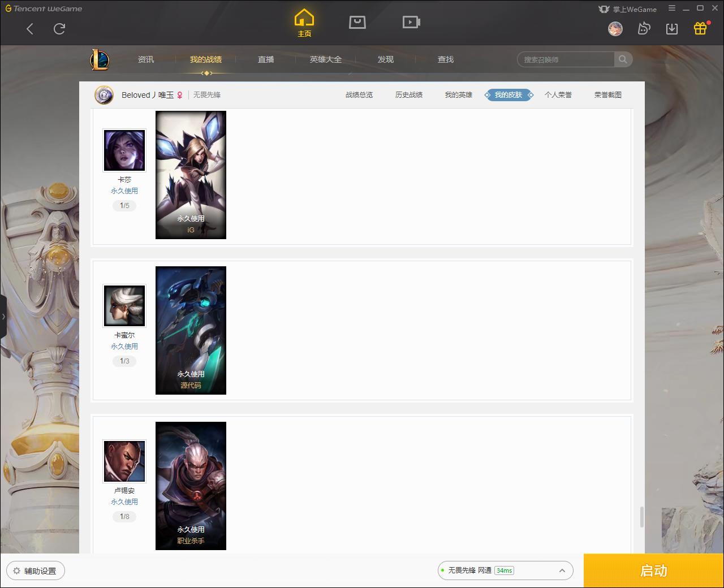
Task: Open the store bag icon
Action: pyautogui.click(x=357, y=22)
